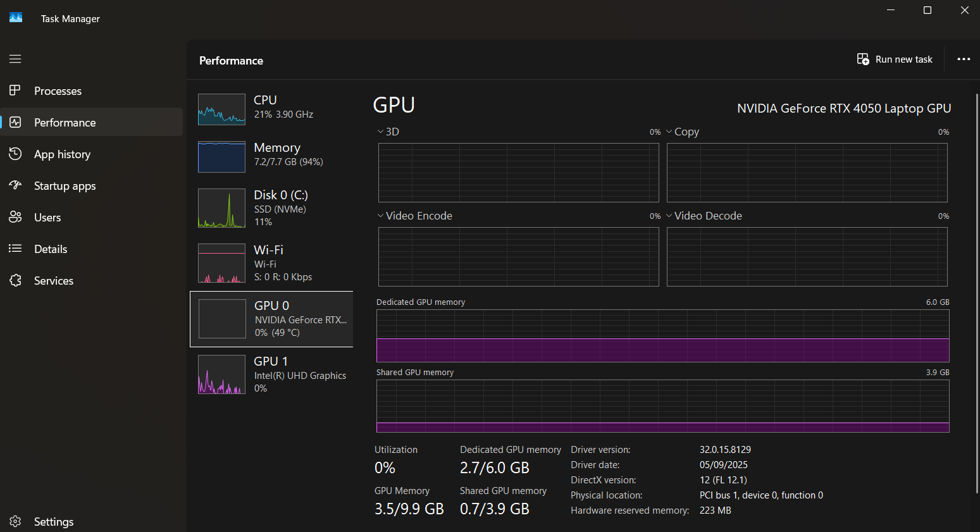
Task: Open Settings via the gear icon
Action: 15,521
